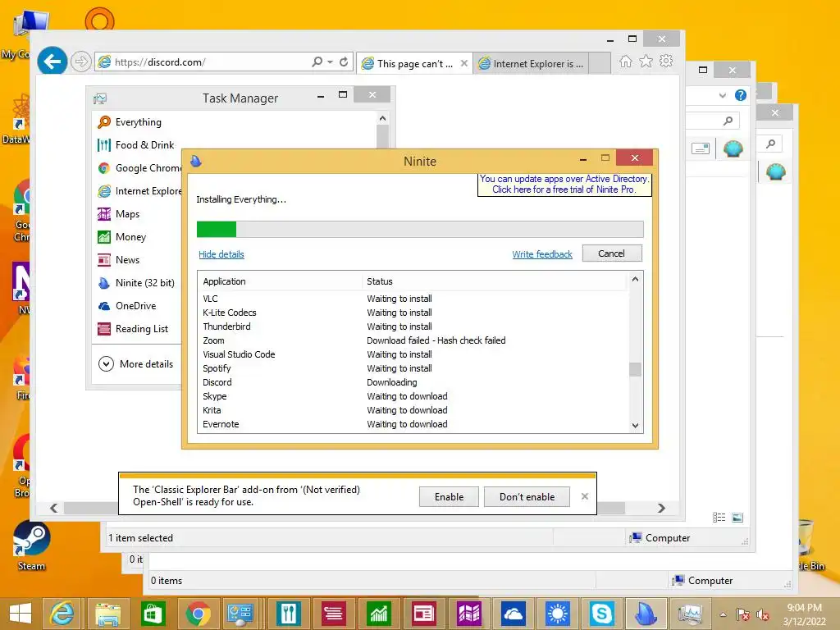This screenshot has width=840, height=630.
Task: Open the Windows Start button
Action: (x=21, y=614)
